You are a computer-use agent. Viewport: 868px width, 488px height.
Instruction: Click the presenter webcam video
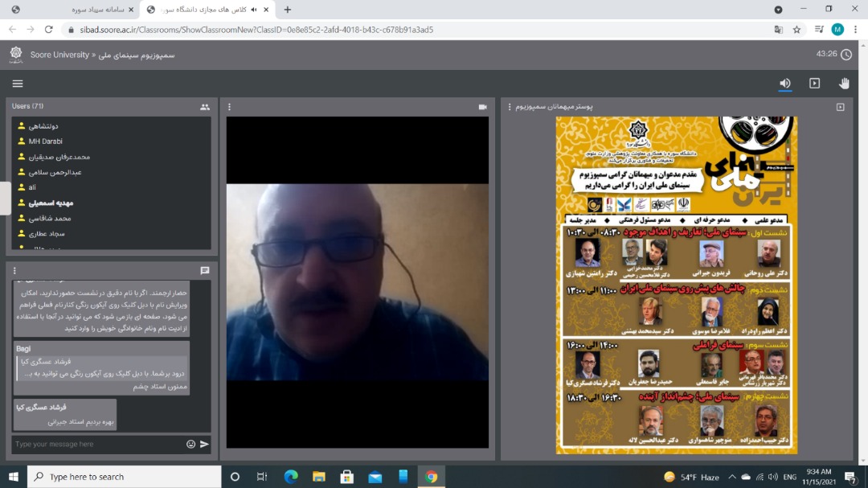coord(358,282)
